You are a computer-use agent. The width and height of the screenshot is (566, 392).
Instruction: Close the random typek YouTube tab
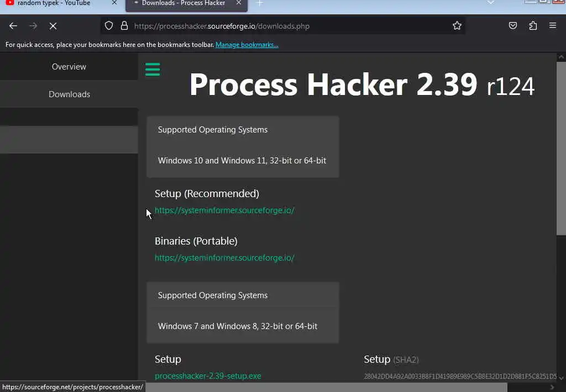[114, 3]
